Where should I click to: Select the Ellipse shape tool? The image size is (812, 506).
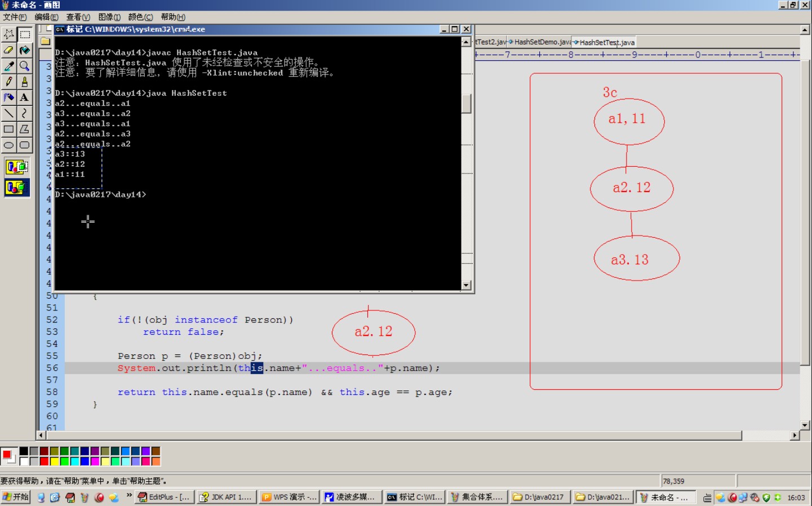tap(9, 145)
